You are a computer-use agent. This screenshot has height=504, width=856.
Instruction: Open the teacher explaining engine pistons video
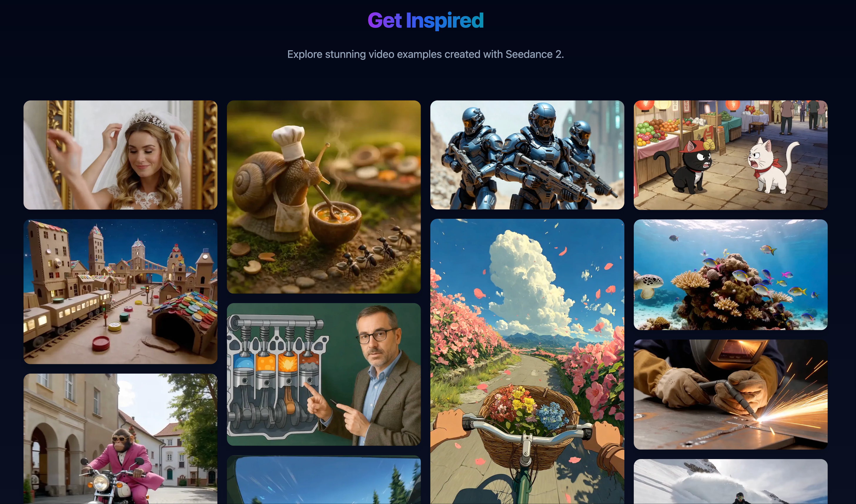324,374
